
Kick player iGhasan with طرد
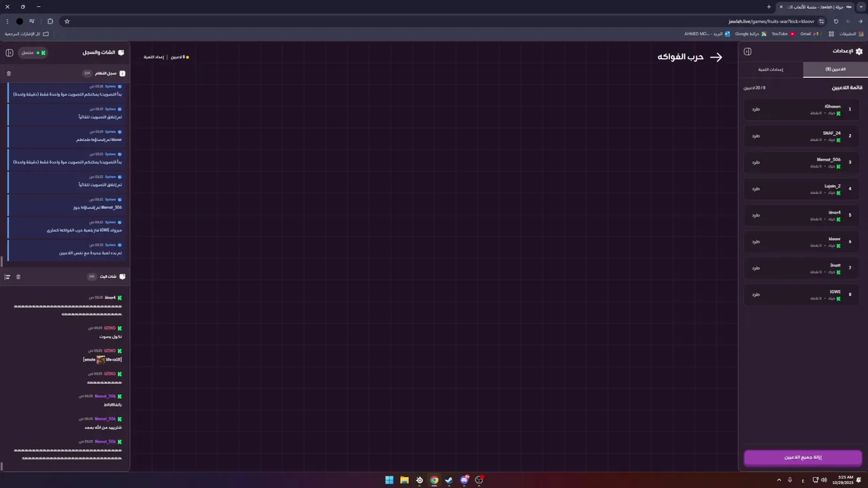point(755,109)
